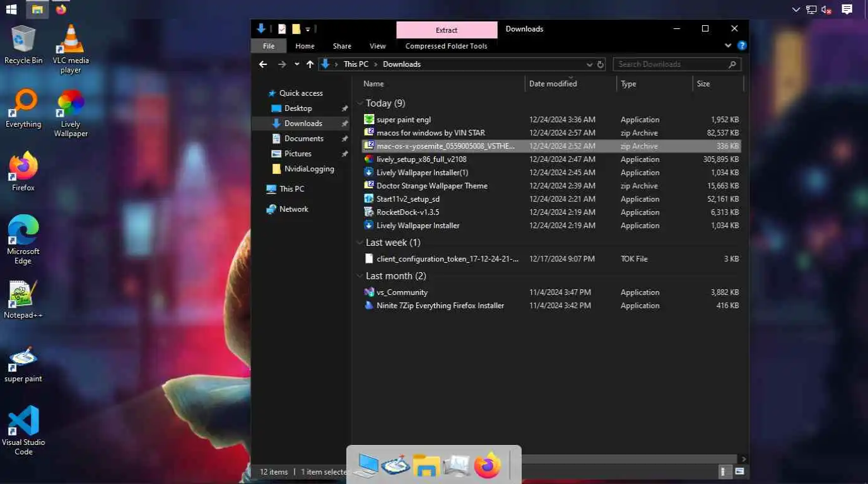
Task: Select vs_Community file row
Action: [551, 292]
